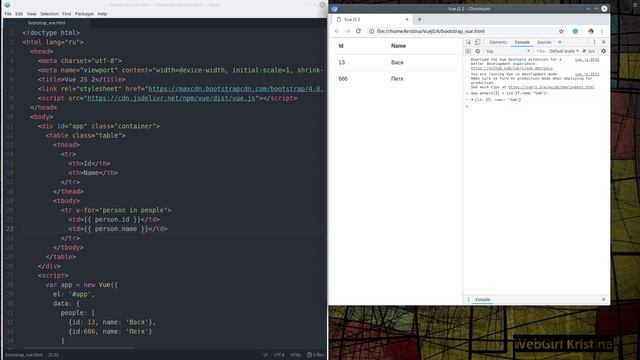This screenshot has height=360, width=640.
Task: Go forward in Chromium
Action: pos(347,31)
